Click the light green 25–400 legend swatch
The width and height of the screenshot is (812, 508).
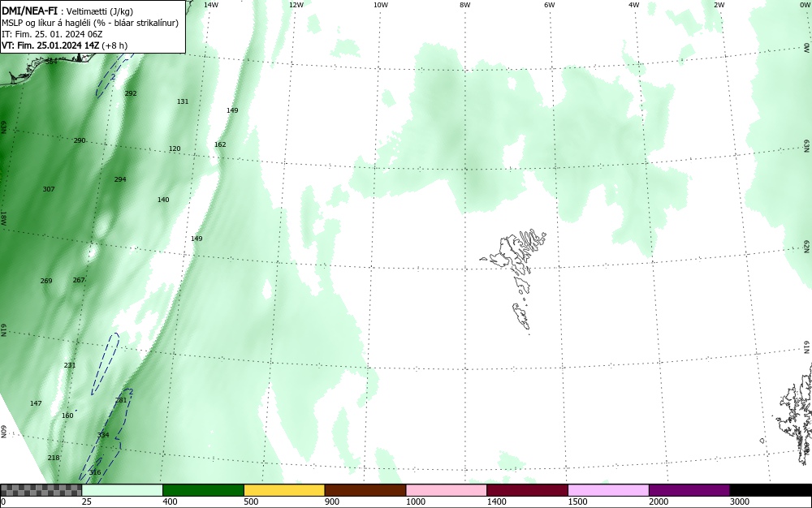[122, 490]
